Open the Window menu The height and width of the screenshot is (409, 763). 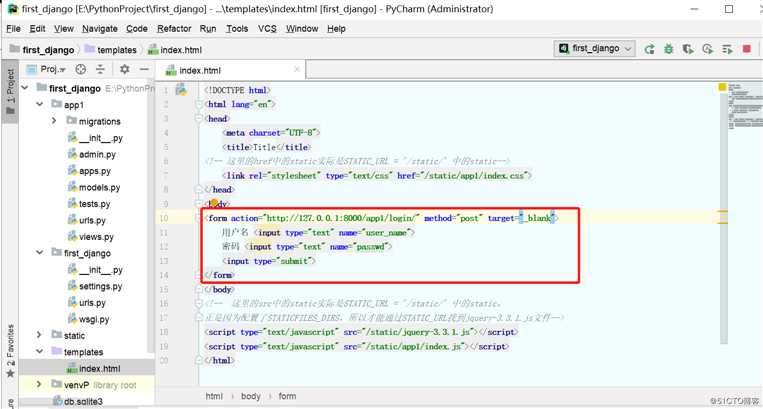pos(302,29)
